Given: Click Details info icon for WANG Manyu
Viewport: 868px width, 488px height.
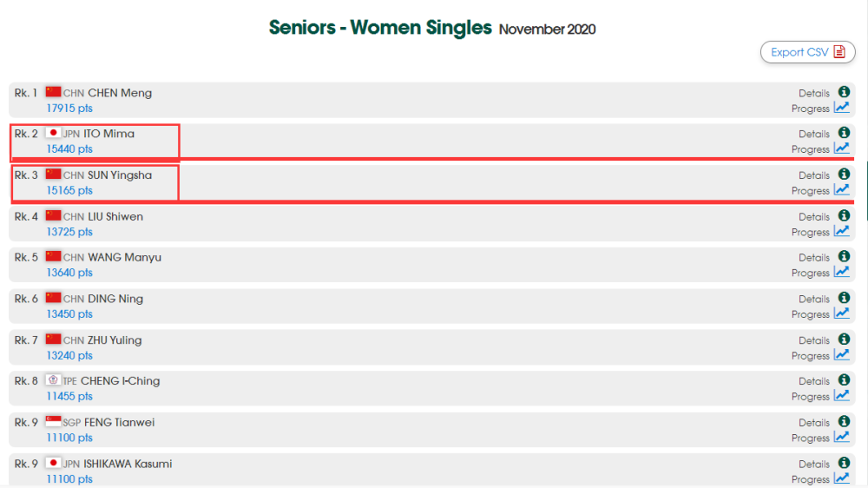Looking at the screenshot, I should tap(844, 256).
